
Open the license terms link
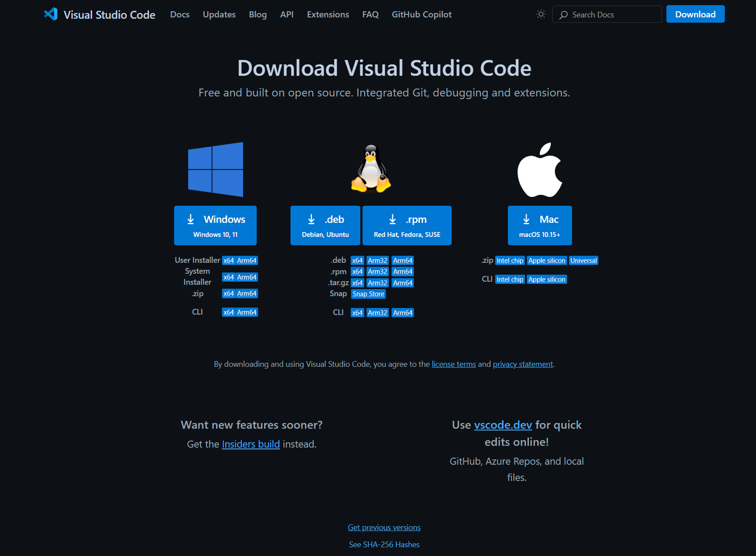tap(453, 364)
